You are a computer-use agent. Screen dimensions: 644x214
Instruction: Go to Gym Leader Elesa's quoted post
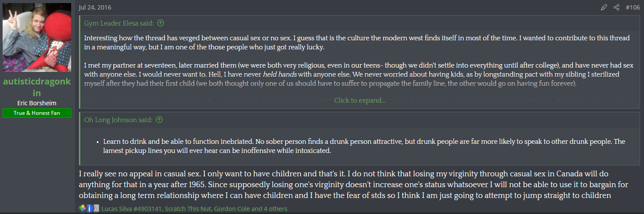(119, 23)
